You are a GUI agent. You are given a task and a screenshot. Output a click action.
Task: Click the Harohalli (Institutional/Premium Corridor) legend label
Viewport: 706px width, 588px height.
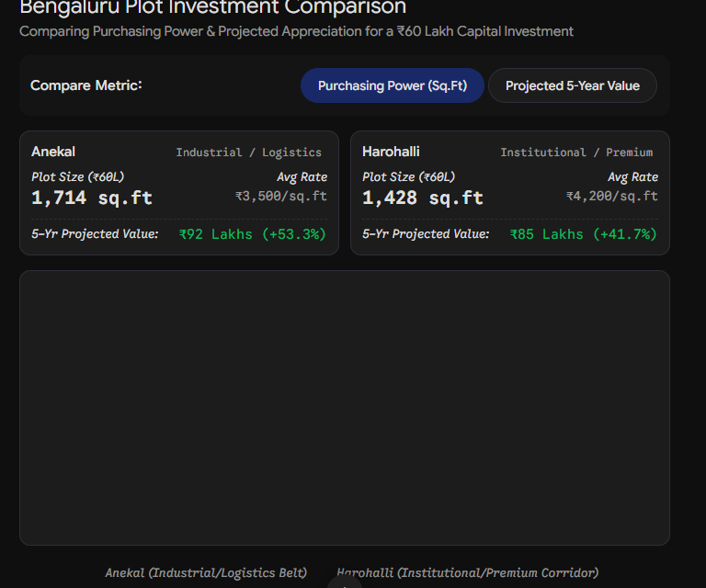tap(467, 572)
